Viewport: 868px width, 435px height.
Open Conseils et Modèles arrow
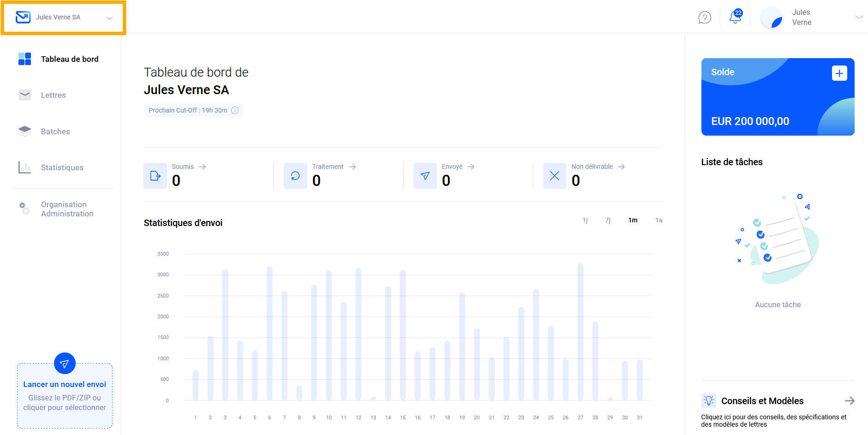pos(849,401)
